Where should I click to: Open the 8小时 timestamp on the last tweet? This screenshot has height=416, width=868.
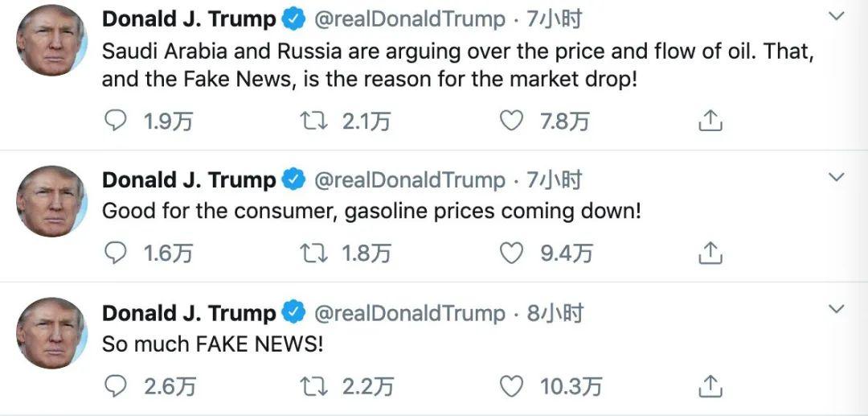tap(555, 313)
